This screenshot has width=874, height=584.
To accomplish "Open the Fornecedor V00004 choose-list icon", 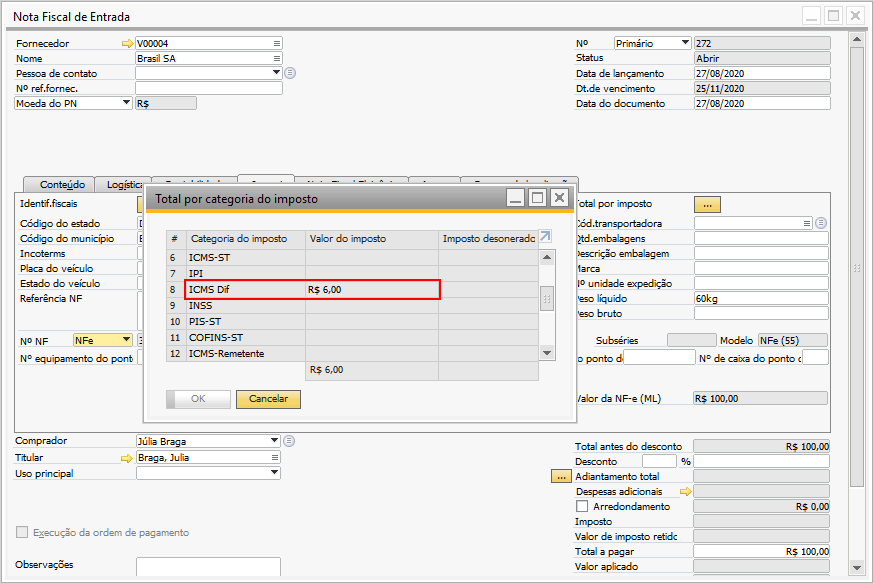I will coord(276,43).
